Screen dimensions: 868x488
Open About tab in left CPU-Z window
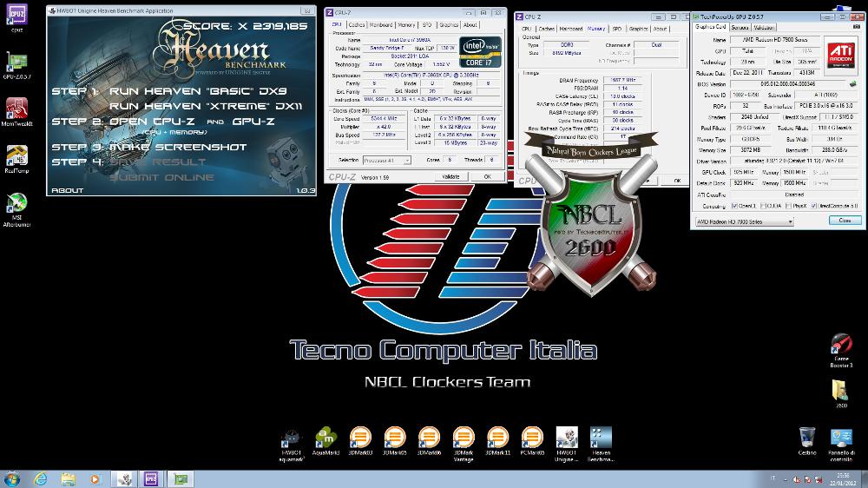[470, 25]
